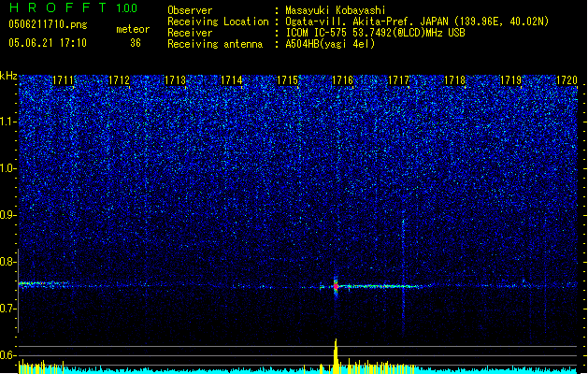Click the 1713 time marker
Image resolution: width=588 pixels, height=374 pixels.
click(175, 80)
